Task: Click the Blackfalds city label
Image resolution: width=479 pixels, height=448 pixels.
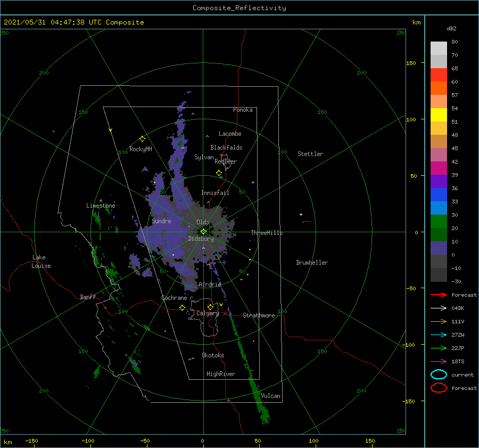Action: pyautogui.click(x=226, y=148)
